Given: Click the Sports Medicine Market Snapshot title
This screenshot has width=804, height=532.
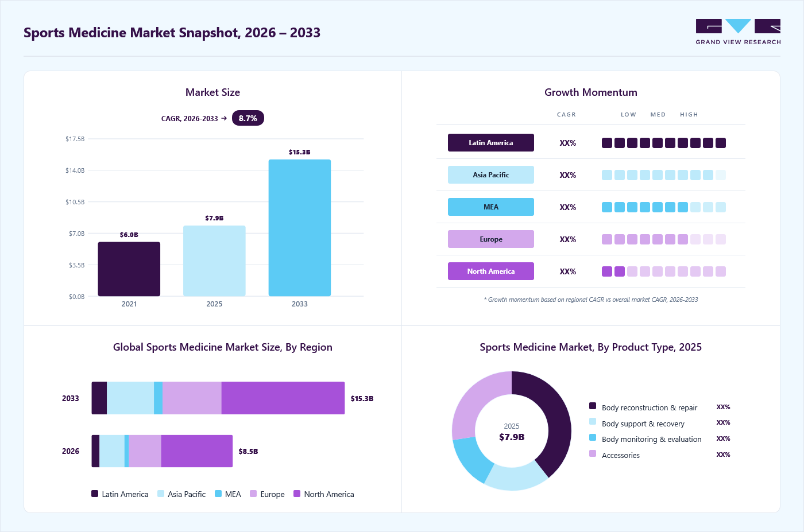Looking at the screenshot, I should click(172, 33).
